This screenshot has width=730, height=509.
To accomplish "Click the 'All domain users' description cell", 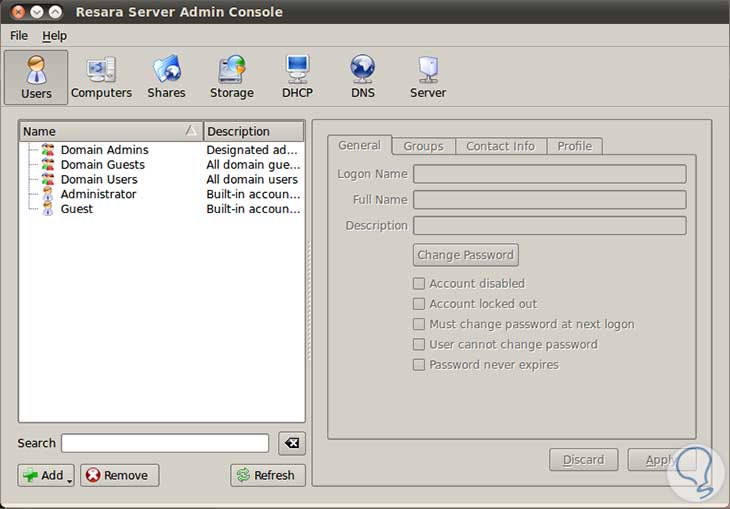I will [x=252, y=179].
